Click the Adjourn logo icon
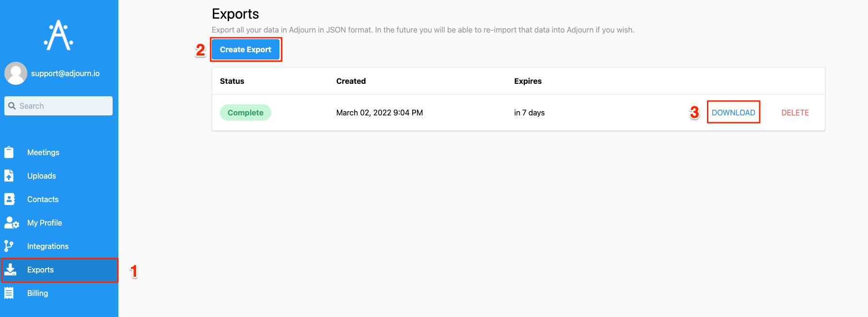 [x=58, y=35]
